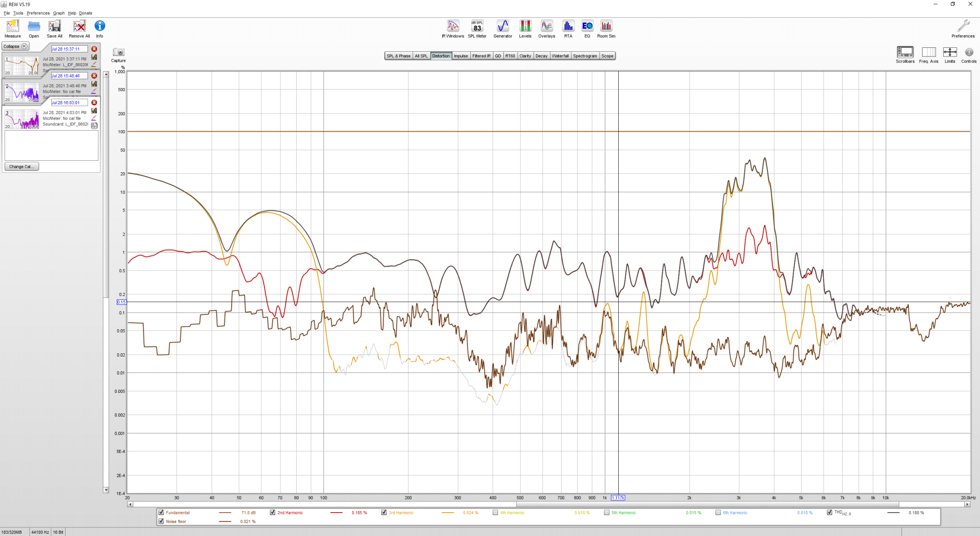980x536 pixels.
Task: Remove the Jul 28 15:37:11 measurement
Action: pos(94,49)
